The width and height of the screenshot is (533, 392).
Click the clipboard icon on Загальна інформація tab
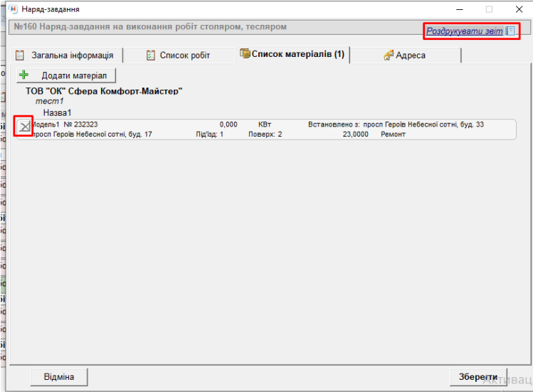(x=20, y=55)
